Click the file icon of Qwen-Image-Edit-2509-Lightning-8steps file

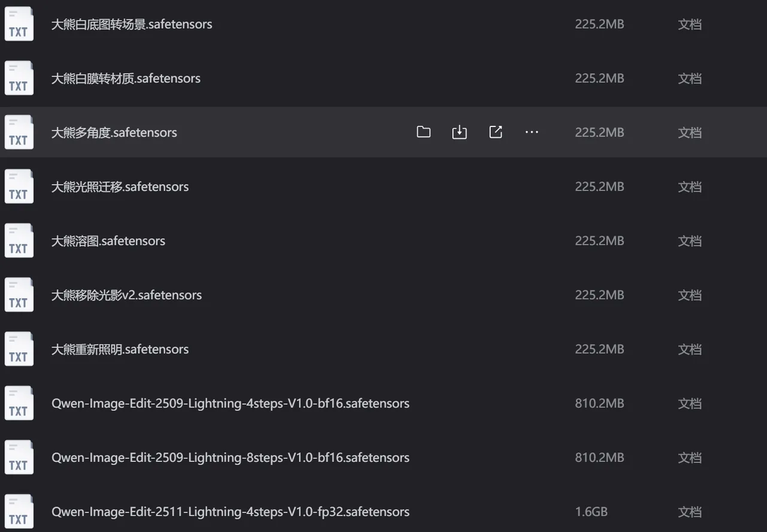[19, 458]
